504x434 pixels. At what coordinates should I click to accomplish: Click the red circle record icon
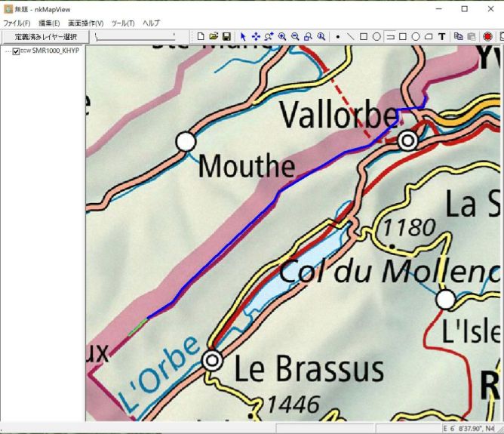pyautogui.click(x=487, y=36)
